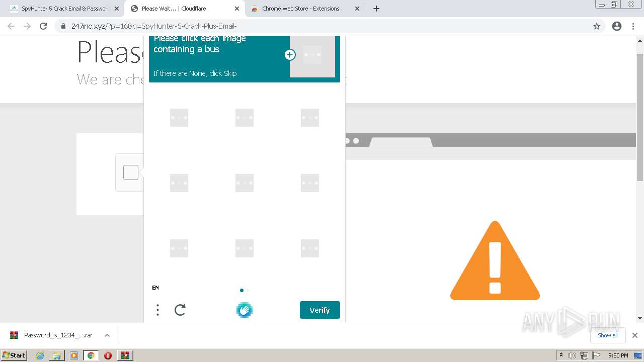Refresh the captcha challenge
Screen dimensions: 644x362
click(180, 310)
